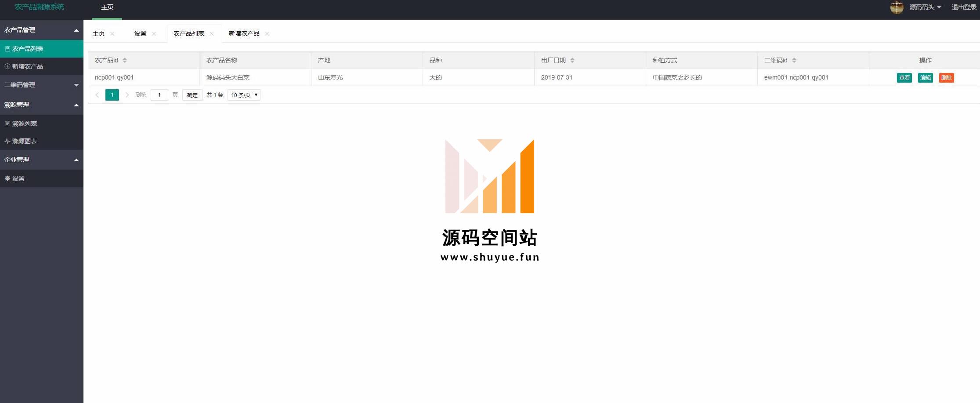The image size is (980, 403).
Task: Open 新增农产品 in the sidebar
Action: (x=42, y=66)
